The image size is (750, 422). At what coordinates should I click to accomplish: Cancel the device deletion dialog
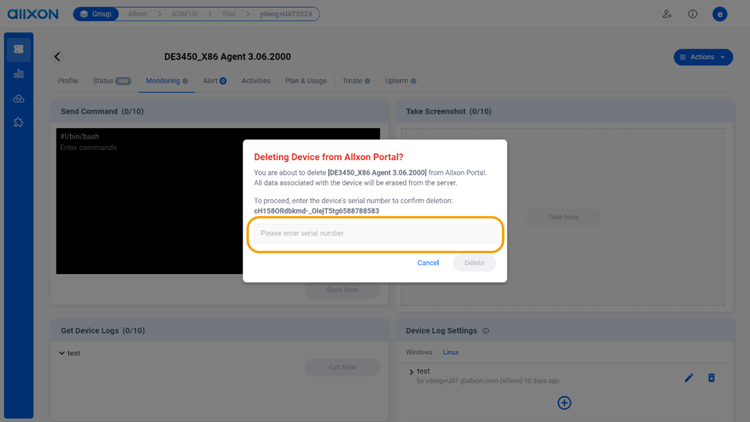coord(428,263)
